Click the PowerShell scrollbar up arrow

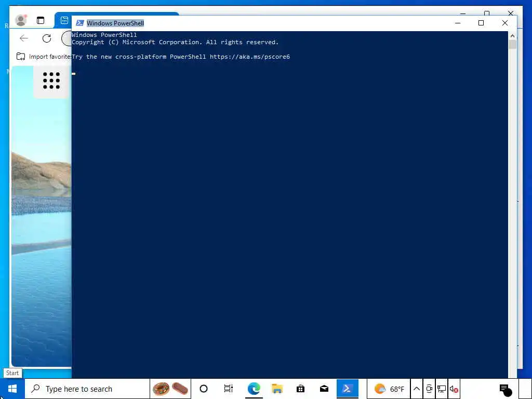click(512, 36)
